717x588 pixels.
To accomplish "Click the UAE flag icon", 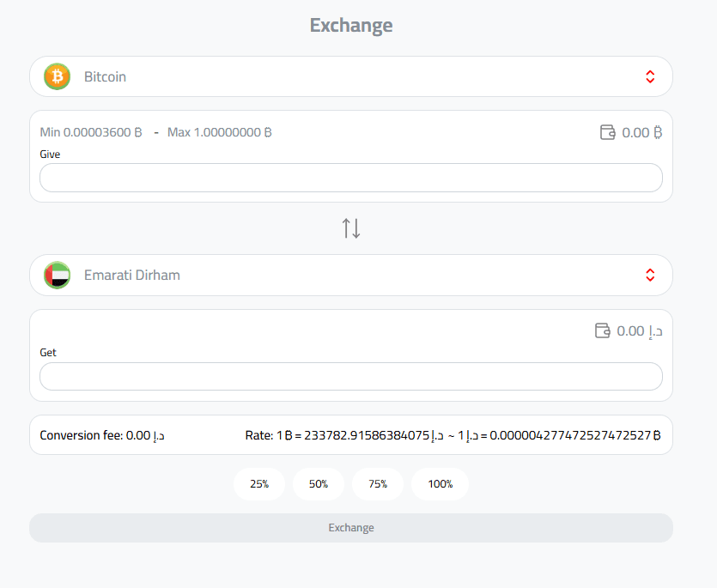I will coord(58,275).
